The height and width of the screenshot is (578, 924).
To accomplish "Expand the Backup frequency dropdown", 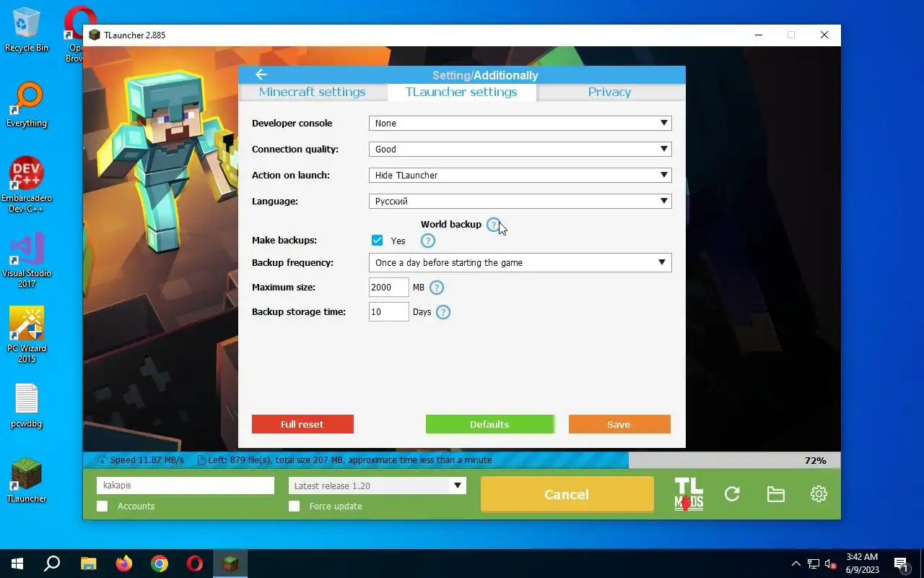I will (520, 263).
